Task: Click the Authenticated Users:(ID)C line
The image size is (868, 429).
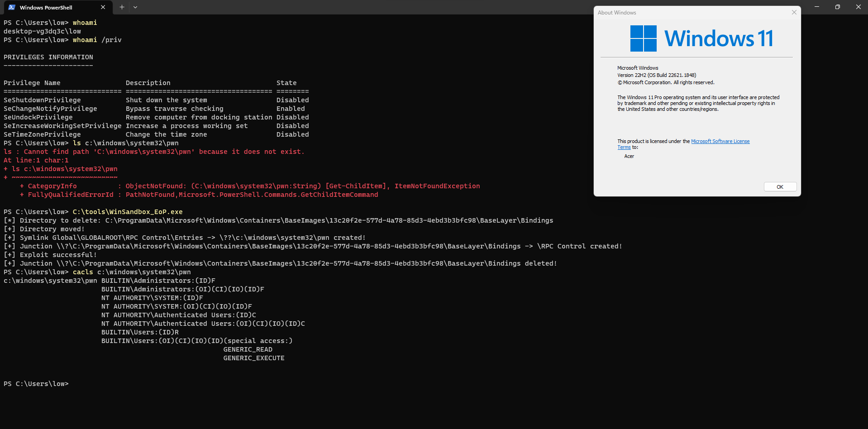Action: 179,315
